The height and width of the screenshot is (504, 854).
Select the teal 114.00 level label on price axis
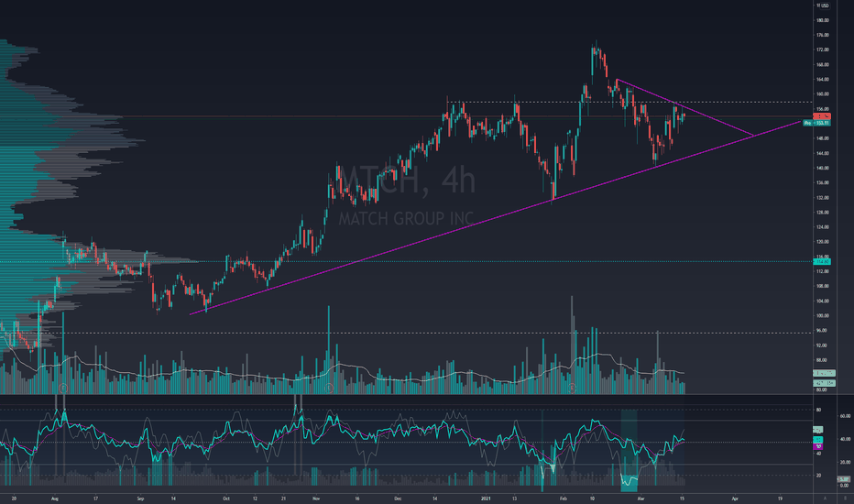point(822,262)
